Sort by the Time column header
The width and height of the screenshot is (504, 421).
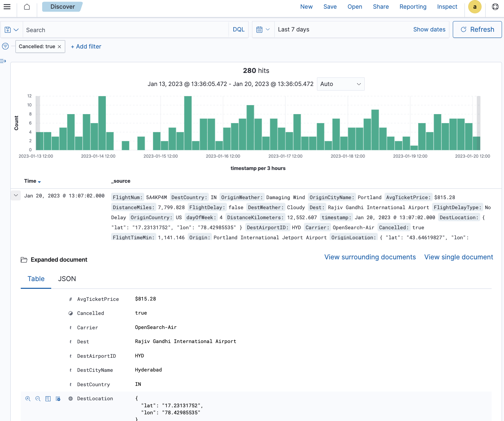click(32, 181)
